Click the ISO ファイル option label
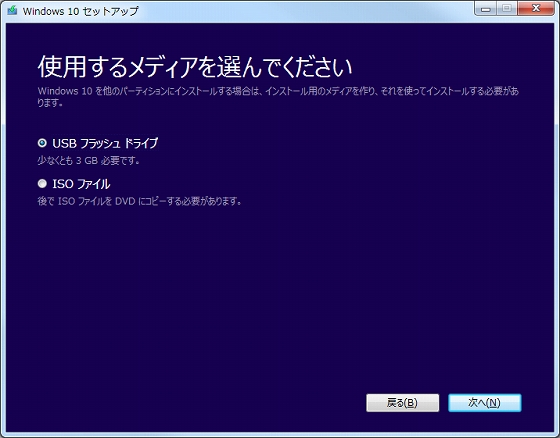This screenshot has width=560, height=438. tap(81, 184)
